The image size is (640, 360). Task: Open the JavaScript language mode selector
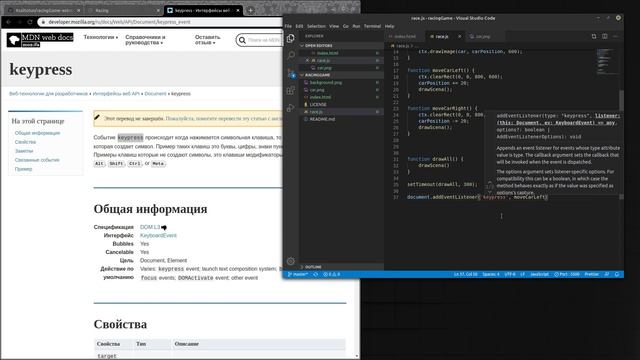click(539, 274)
